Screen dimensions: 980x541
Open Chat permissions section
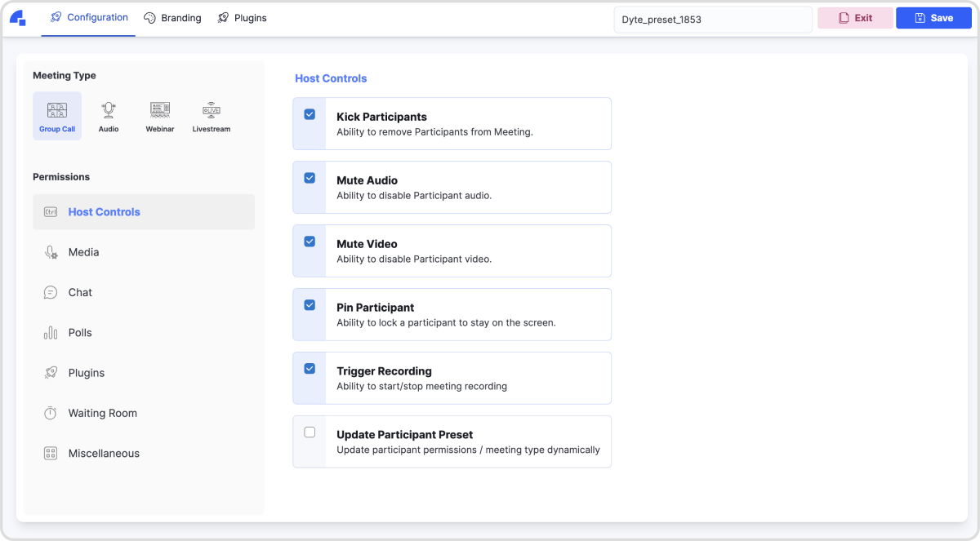pyautogui.click(x=80, y=292)
